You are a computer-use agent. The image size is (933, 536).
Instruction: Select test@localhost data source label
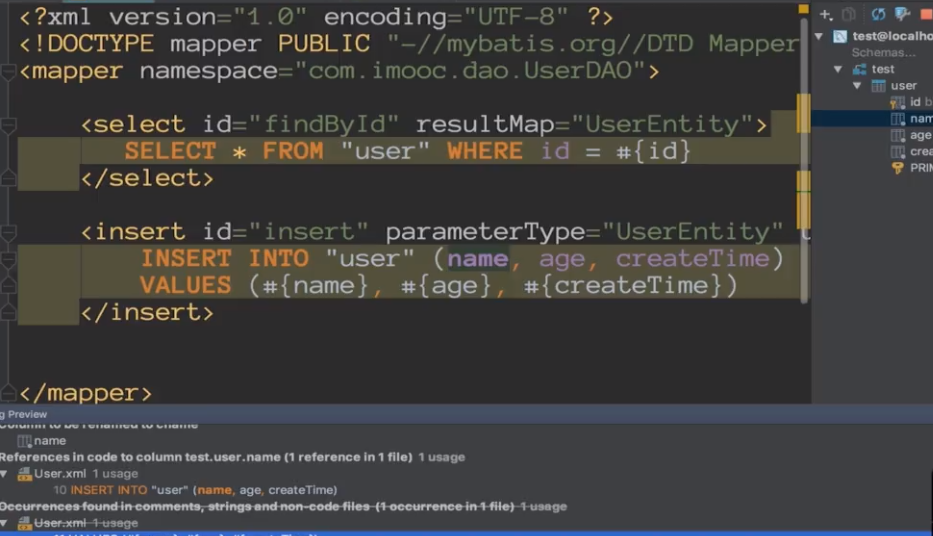[893, 36]
